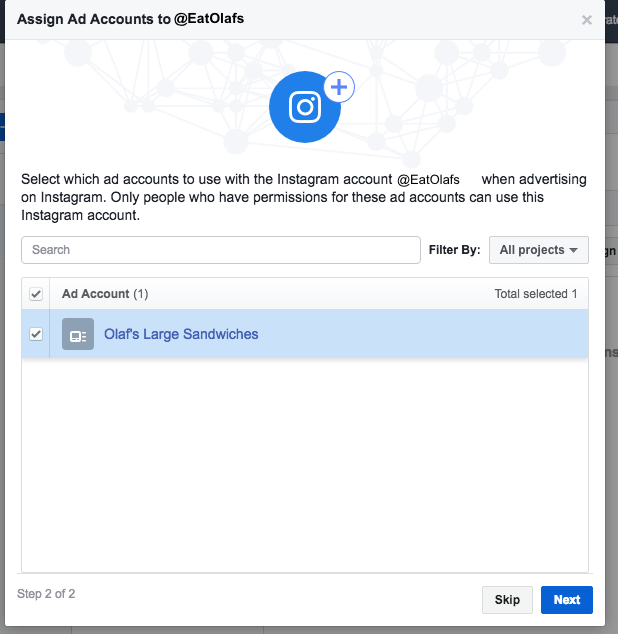Uncheck the Olaf's Large Sandwiches checkbox
The image size is (618, 634).
pyautogui.click(x=36, y=334)
